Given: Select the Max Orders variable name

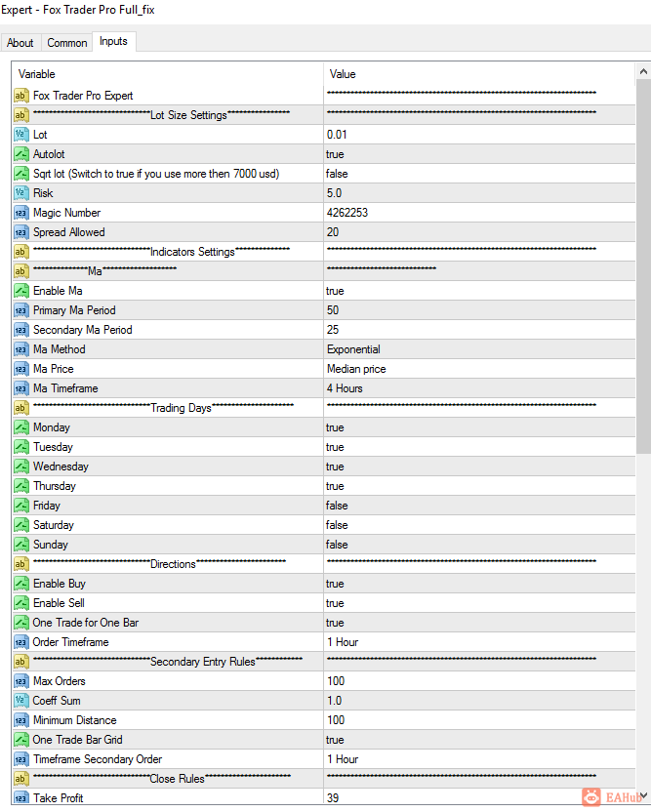Looking at the screenshot, I should 60,681.
